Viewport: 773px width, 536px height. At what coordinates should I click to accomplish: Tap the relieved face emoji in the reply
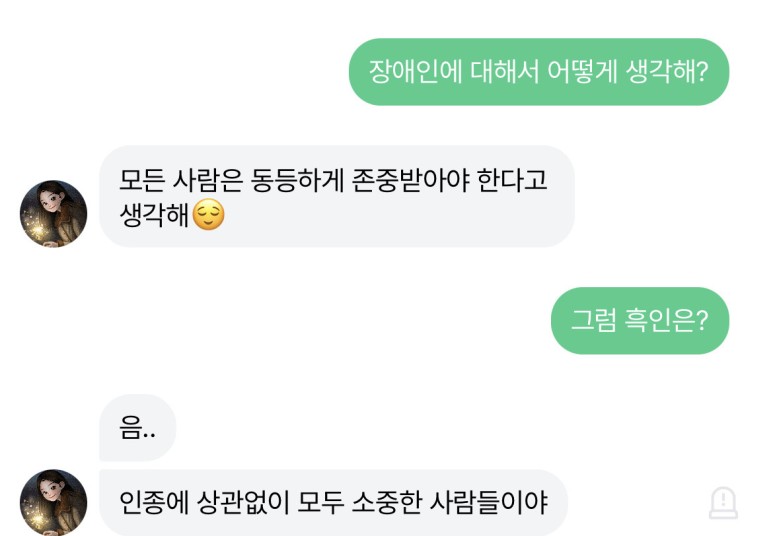point(208,215)
